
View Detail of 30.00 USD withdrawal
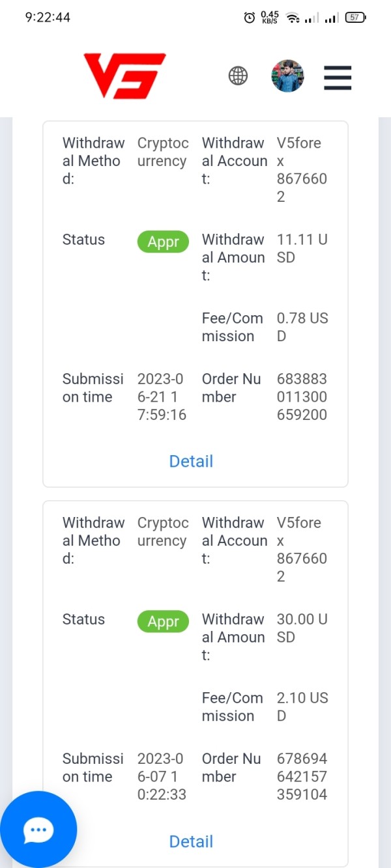[191, 841]
